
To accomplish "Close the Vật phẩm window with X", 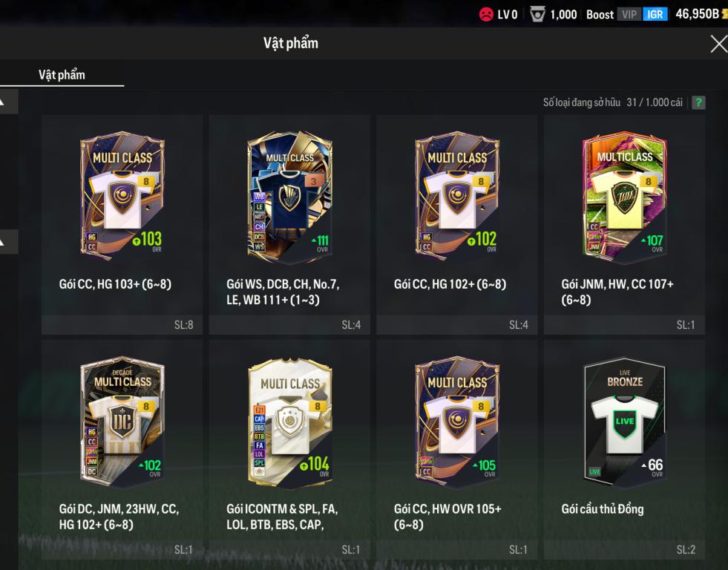I will [718, 44].
